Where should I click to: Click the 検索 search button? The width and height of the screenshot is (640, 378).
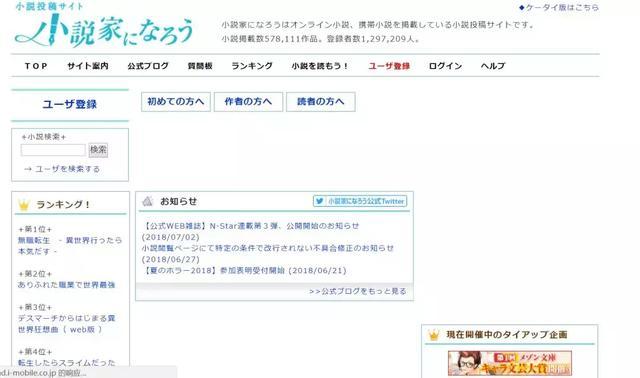(98, 150)
